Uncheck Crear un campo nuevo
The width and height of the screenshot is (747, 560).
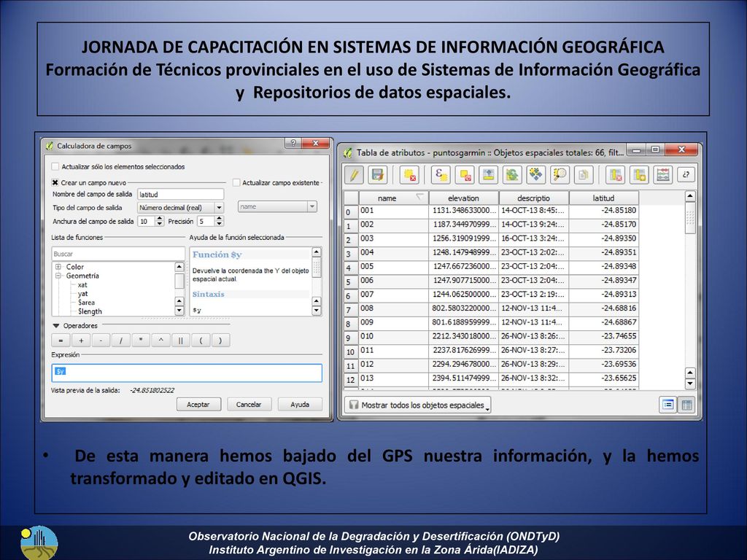55,182
